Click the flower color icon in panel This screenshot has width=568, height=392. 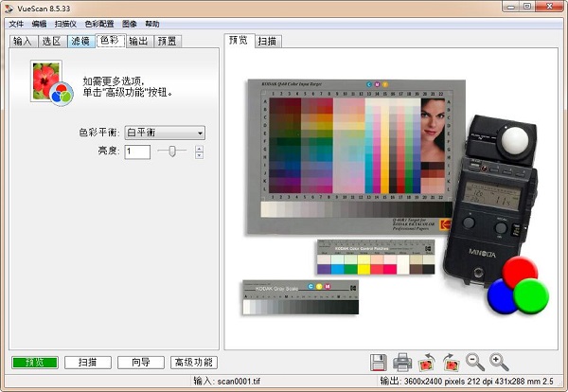tap(46, 81)
